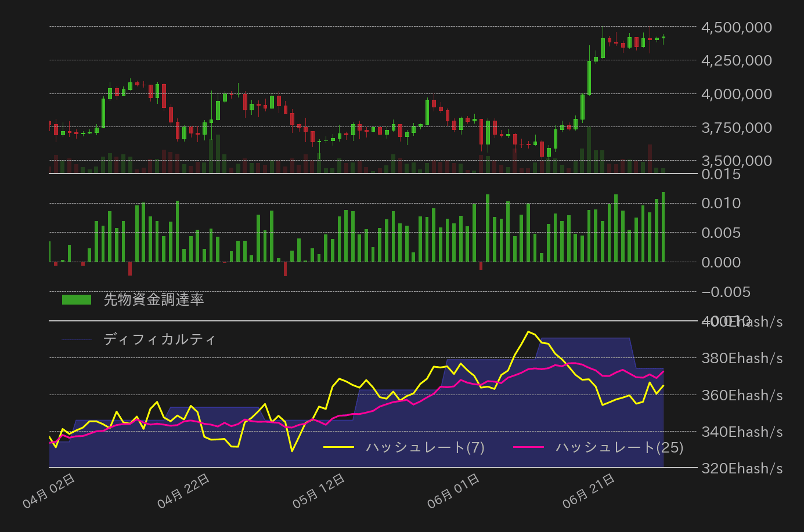804x532 pixels.
Task: Select the 06月 01日 date label
Action: pos(454,491)
